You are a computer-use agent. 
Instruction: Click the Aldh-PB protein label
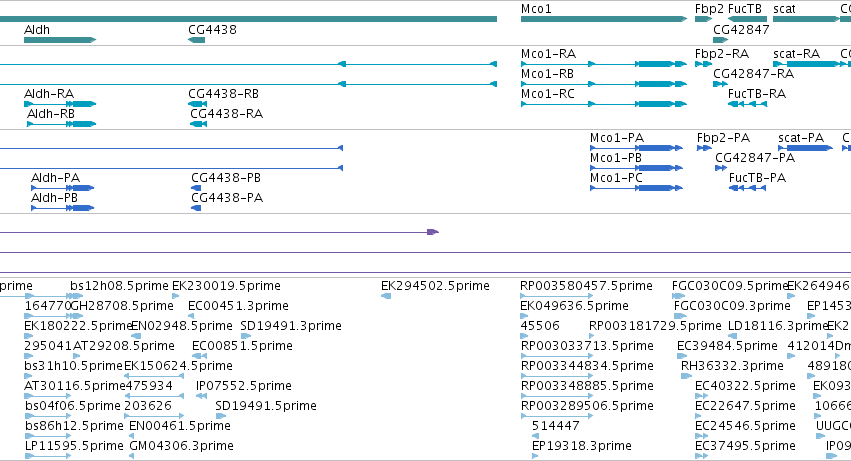(54, 198)
